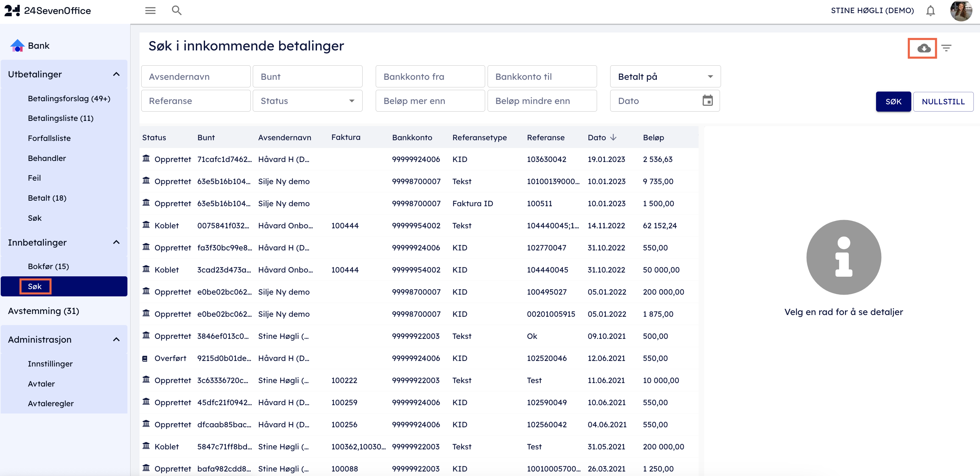Screen dimensions: 980x476
Task: Collapse the Innbetalinger section
Action: [116, 242]
